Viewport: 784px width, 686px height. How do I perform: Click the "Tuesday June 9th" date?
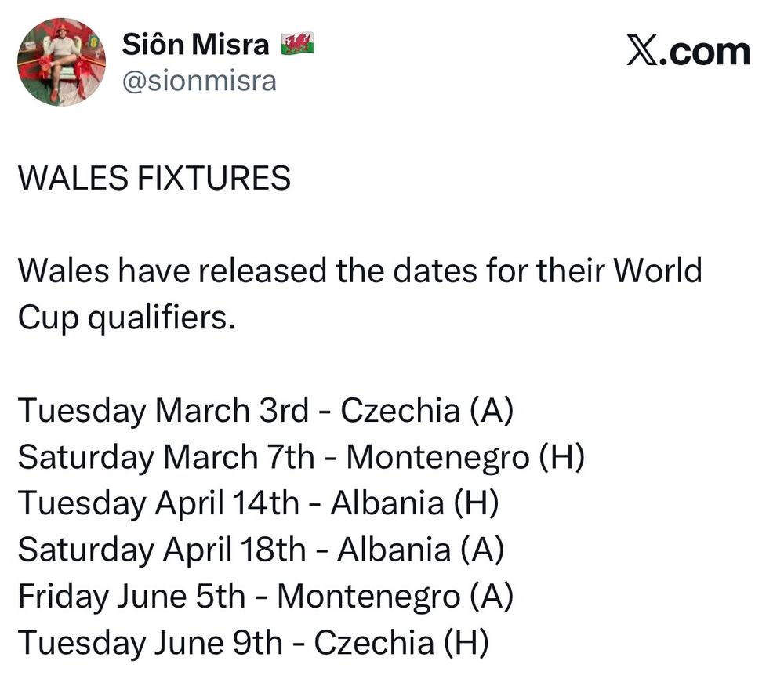(x=150, y=644)
